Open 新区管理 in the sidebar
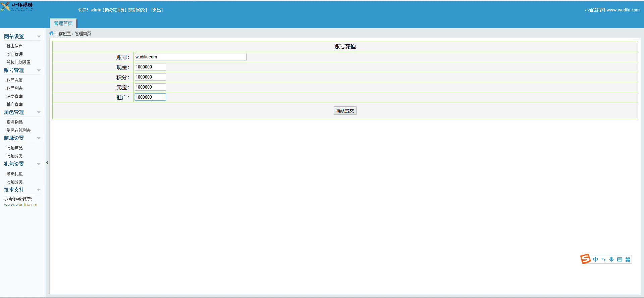 [x=14, y=54]
